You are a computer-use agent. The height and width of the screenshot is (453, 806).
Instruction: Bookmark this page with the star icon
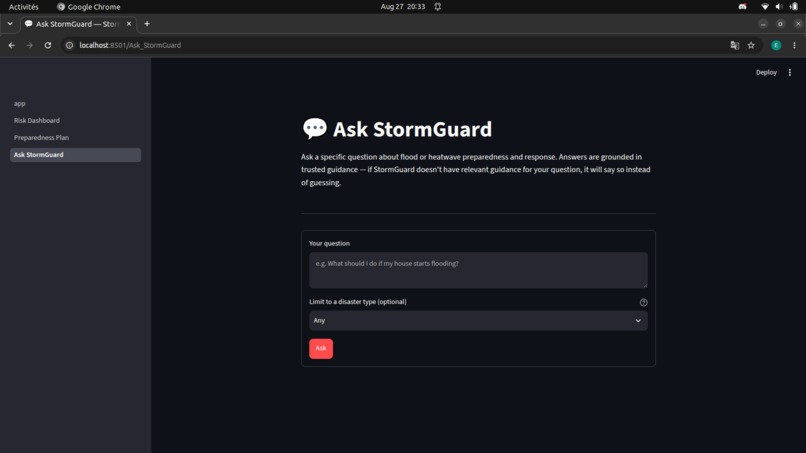[x=751, y=45]
